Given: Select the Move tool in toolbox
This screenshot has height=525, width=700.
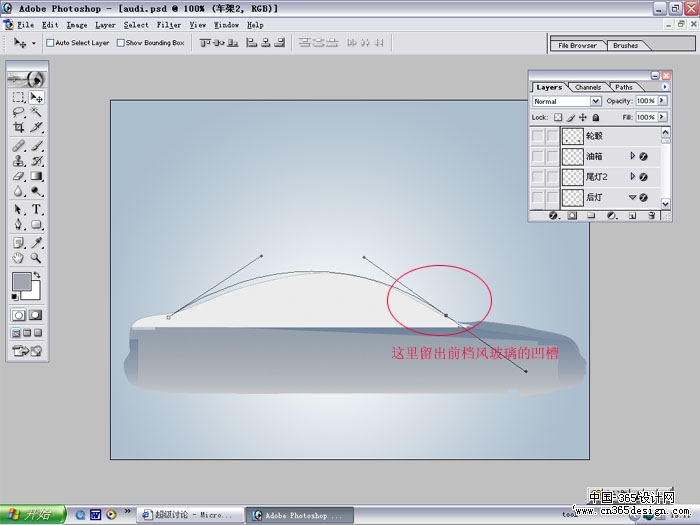Looking at the screenshot, I should [x=36, y=97].
